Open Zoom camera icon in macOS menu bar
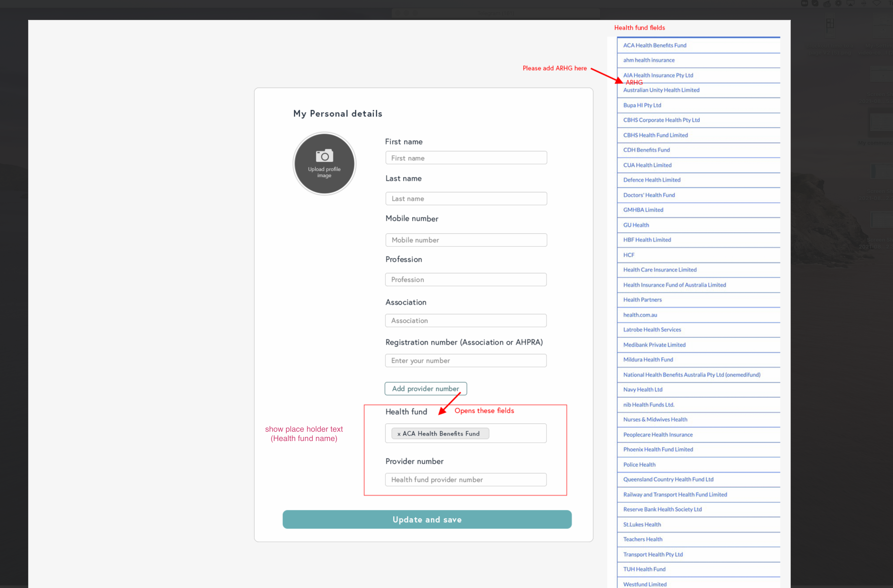 tap(804, 3)
